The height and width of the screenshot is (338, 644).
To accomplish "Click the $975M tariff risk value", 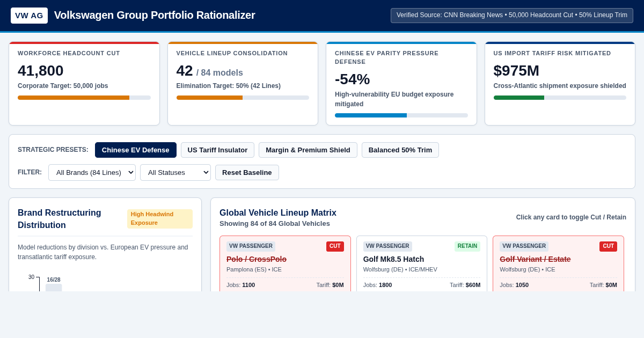I will (516, 70).
